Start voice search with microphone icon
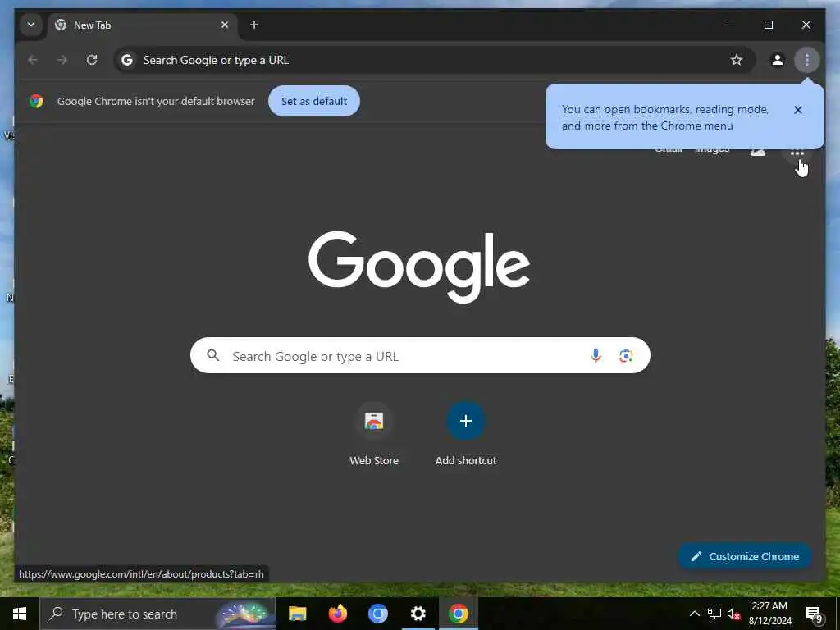 (x=596, y=356)
